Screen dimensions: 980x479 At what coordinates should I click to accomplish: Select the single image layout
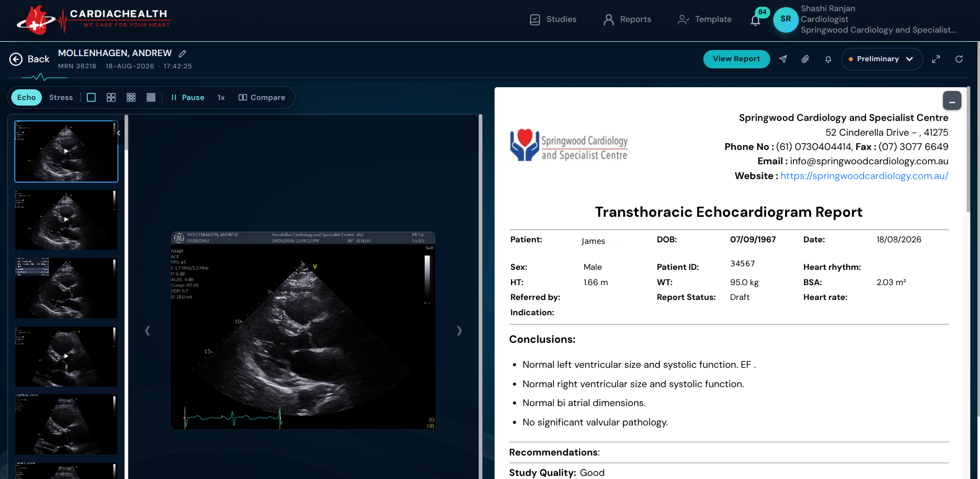[91, 97]
